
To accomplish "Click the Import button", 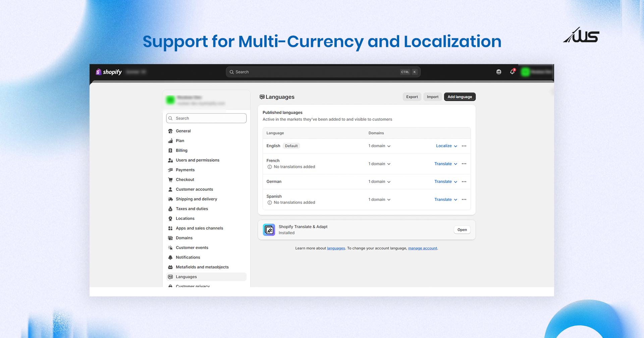I will pos(433,97).
